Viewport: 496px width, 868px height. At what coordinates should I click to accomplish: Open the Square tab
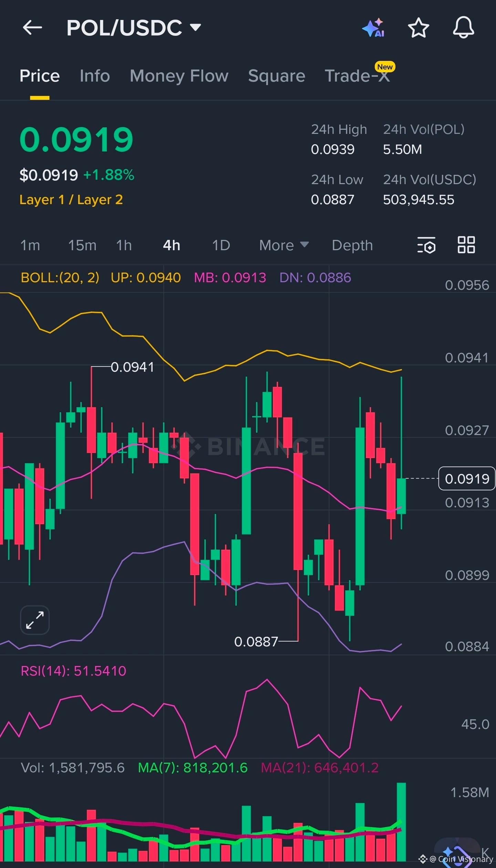click(277, 76)
